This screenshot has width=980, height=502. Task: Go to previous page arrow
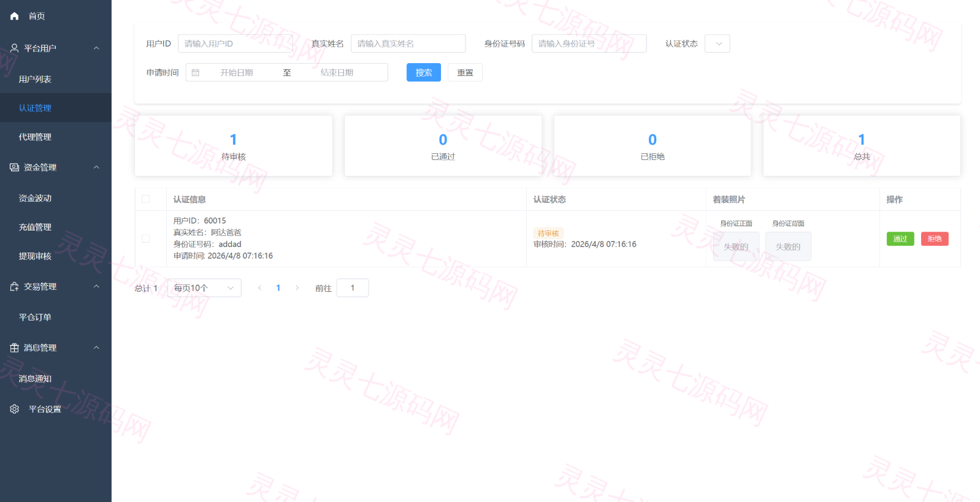[x=259, y=288]
